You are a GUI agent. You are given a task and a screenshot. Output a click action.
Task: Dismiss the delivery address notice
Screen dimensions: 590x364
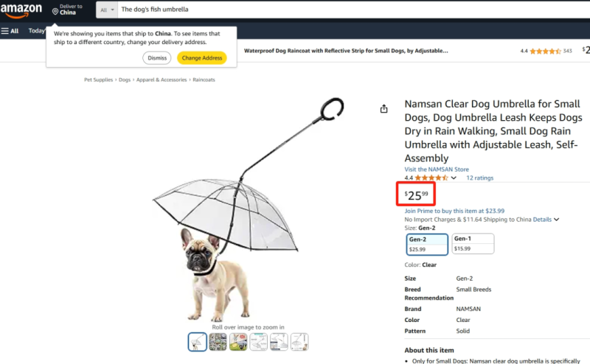[x=157, y=58]
